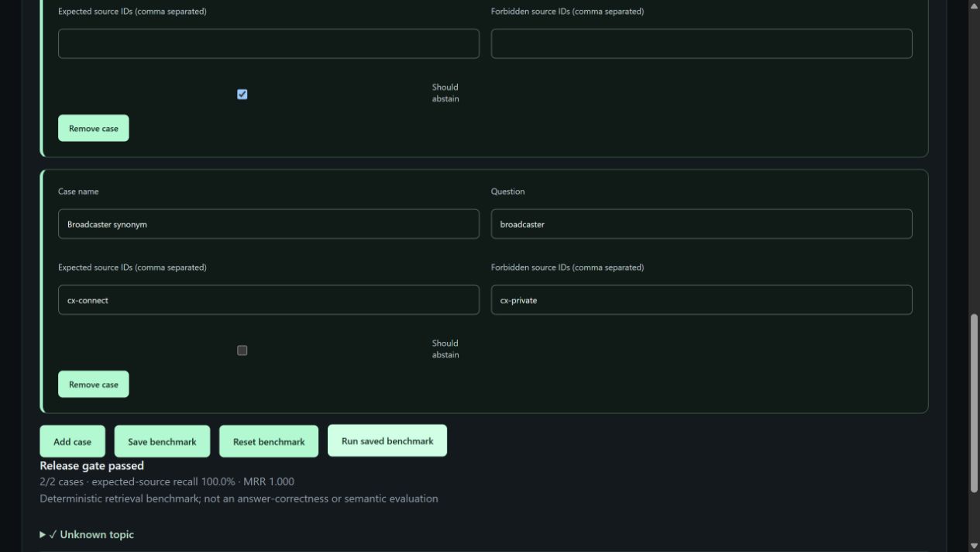Uncheck the checked Should abstain box in the upper case

click(242, 95)
